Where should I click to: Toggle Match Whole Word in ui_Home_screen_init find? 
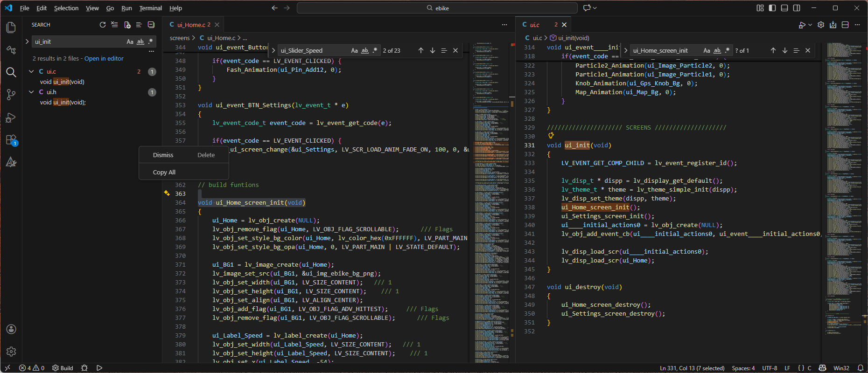pos(717,50)
